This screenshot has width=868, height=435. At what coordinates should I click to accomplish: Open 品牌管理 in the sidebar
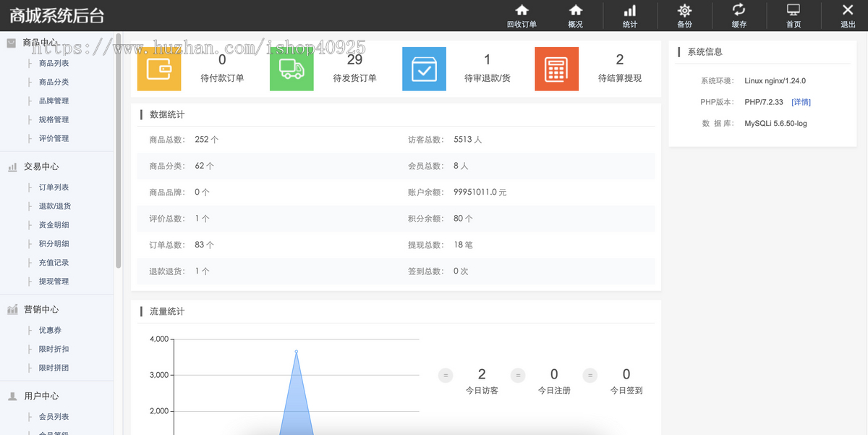[54, 101]
